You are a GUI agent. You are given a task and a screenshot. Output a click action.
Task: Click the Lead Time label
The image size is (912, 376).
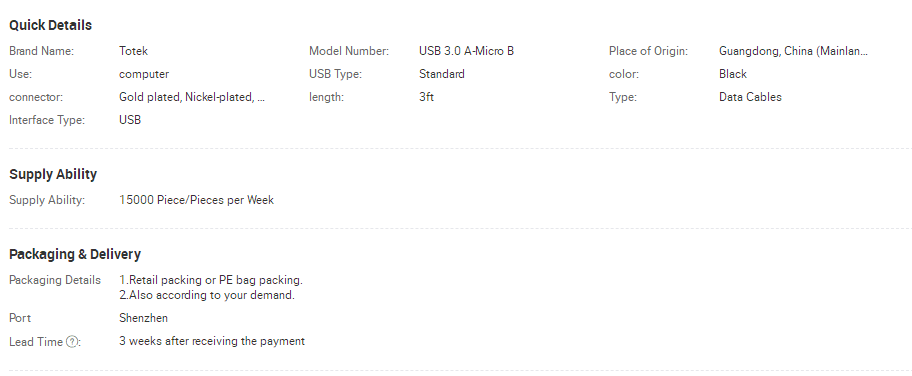point(36,342)
